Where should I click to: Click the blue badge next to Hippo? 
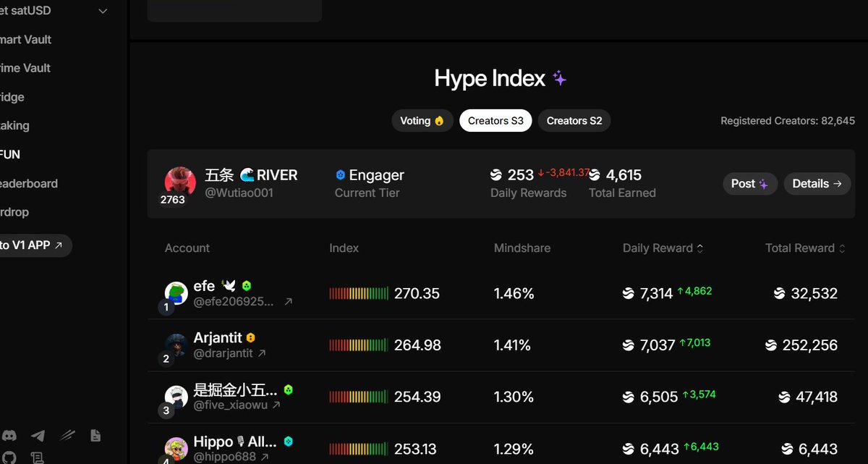click(x=288, y=442)
